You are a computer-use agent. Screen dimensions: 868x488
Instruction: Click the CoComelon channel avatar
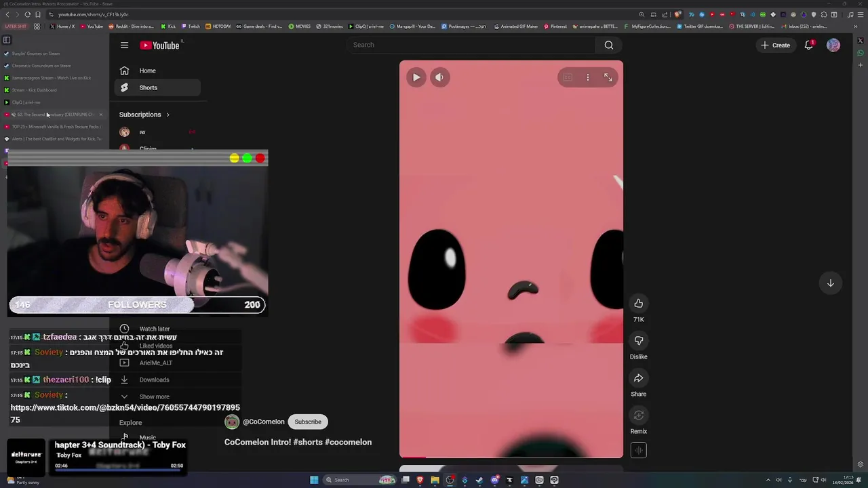pyautogui.click(x=232, y=422)
